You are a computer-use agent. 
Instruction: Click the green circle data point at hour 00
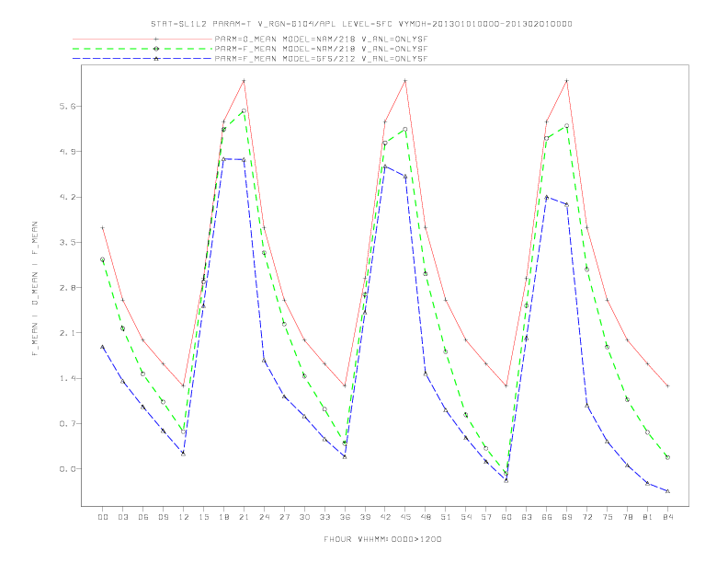coord(103,259)
